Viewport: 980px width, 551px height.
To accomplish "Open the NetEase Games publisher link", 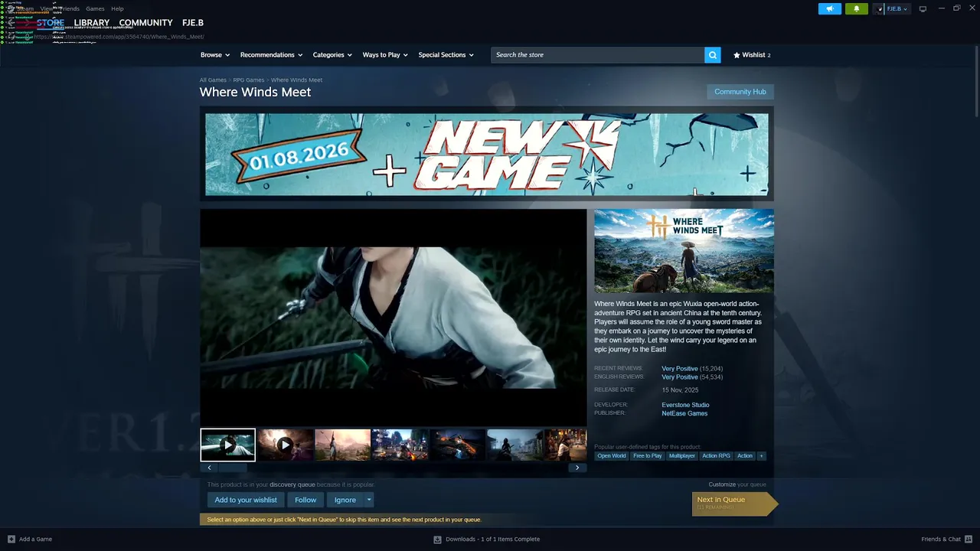I will [684, 413].
